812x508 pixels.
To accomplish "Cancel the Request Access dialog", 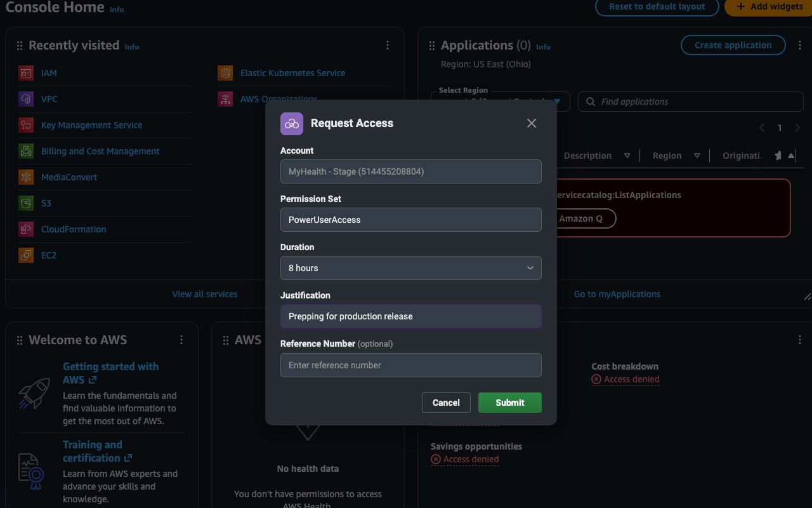I will tap(446, 403).
